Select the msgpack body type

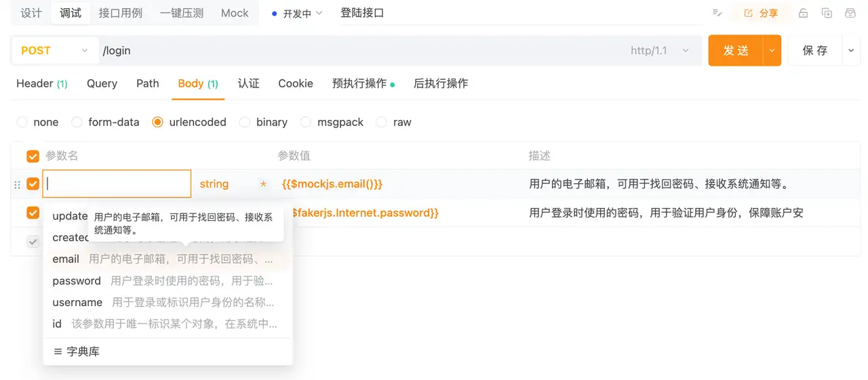332,122
